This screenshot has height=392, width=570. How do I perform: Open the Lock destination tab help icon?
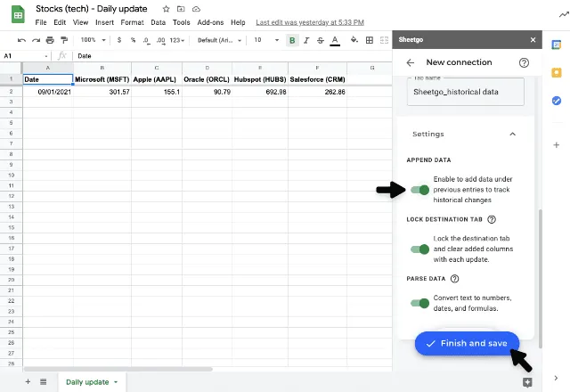point(492,219)
